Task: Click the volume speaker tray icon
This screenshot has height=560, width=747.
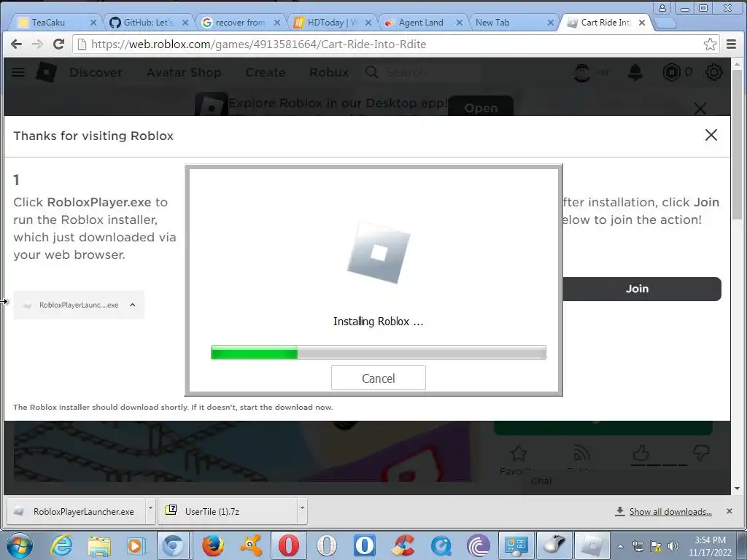Action: (x=673, y=546)
